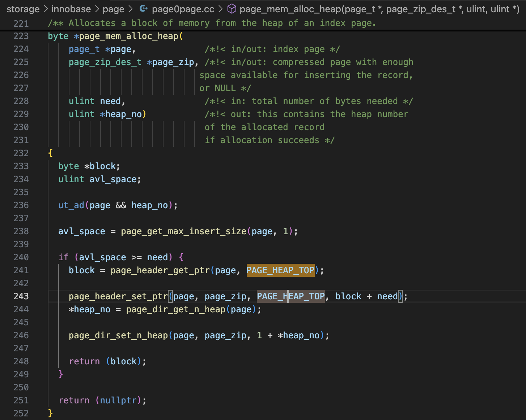Click line number 240 in the gutter
526x420 pixels.
21,257
